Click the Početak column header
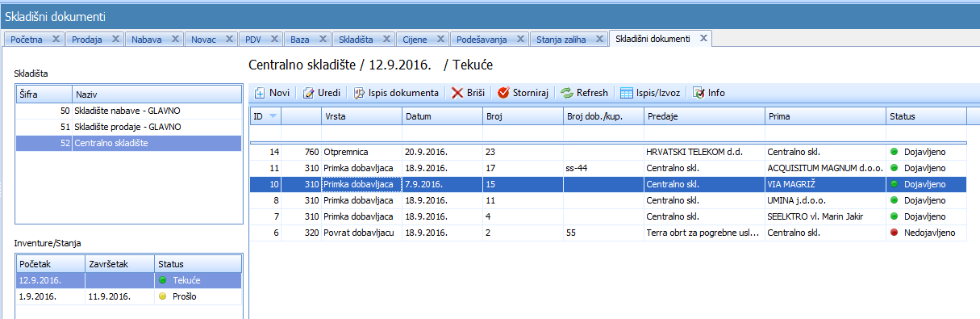The height and width of the screenshot is (319, 980). [50, 264]
